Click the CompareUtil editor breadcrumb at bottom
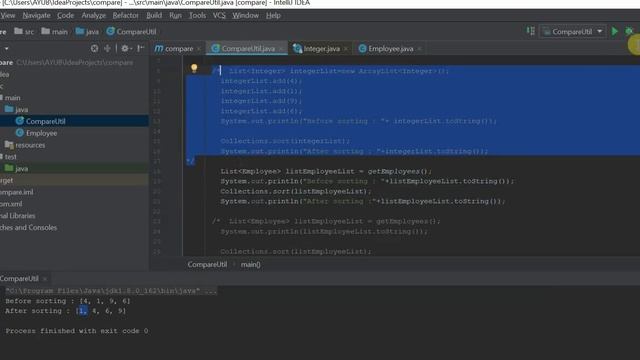The image size is (640, 360). click(x=207, y=264)
